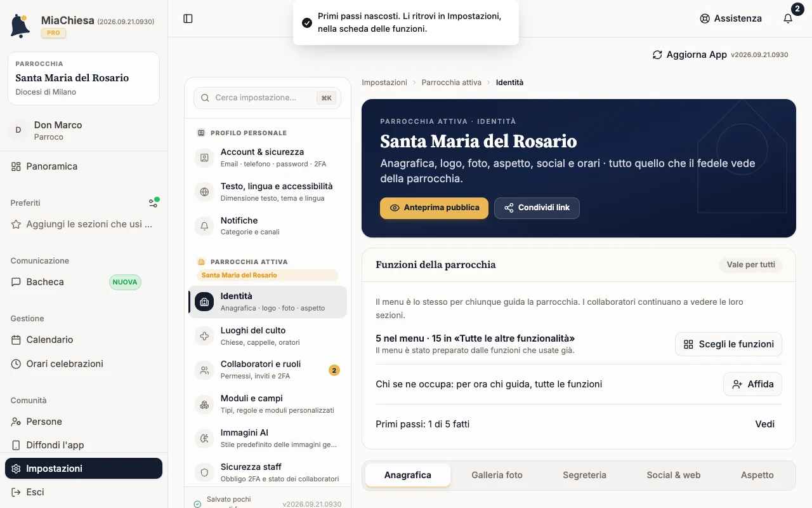Click the search magnifier icon

click(206, 98)
